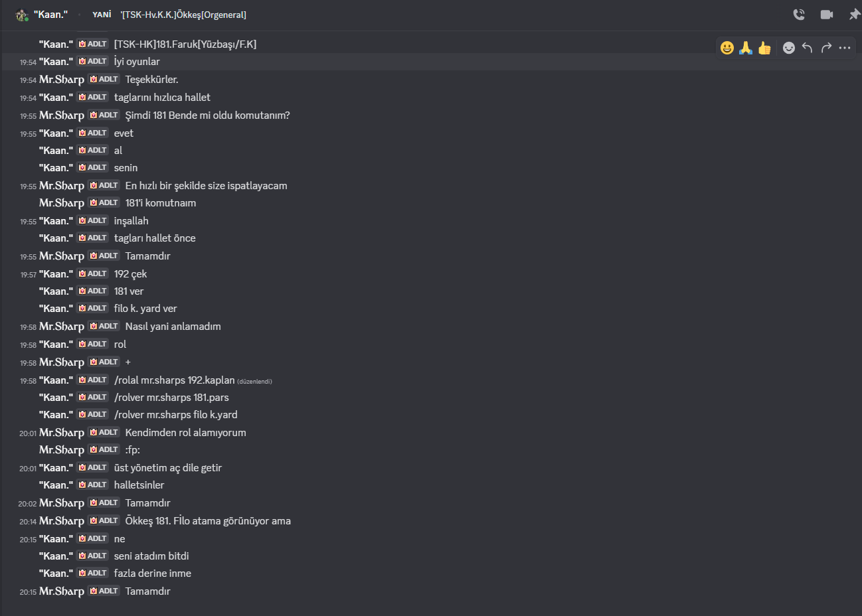862x616 pixels.
Task: Click Kaan's username next to 192 çek
Action: [x=56, y=274]
